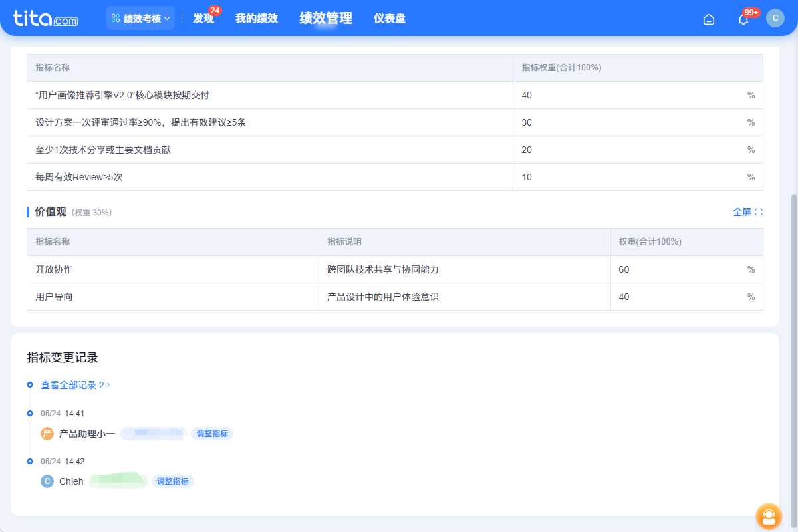Click the arrow after 查看全部记录 2
The image size is (798, 532).
click(109, 384)
